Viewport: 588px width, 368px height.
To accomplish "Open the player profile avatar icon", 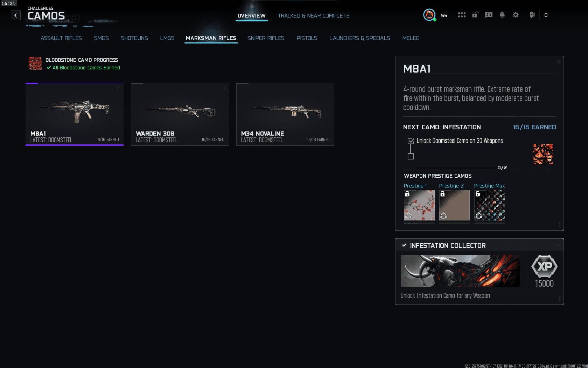I will [429, 15].
